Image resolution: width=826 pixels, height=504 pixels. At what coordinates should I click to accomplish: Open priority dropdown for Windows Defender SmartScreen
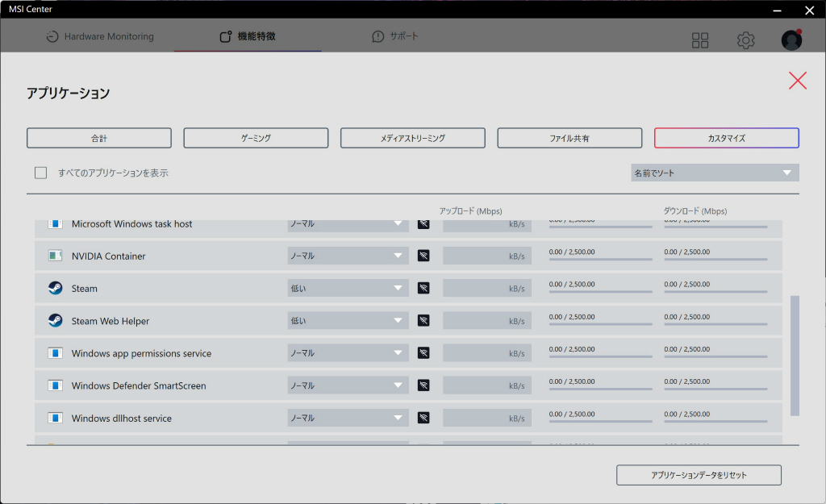[348, 385]
